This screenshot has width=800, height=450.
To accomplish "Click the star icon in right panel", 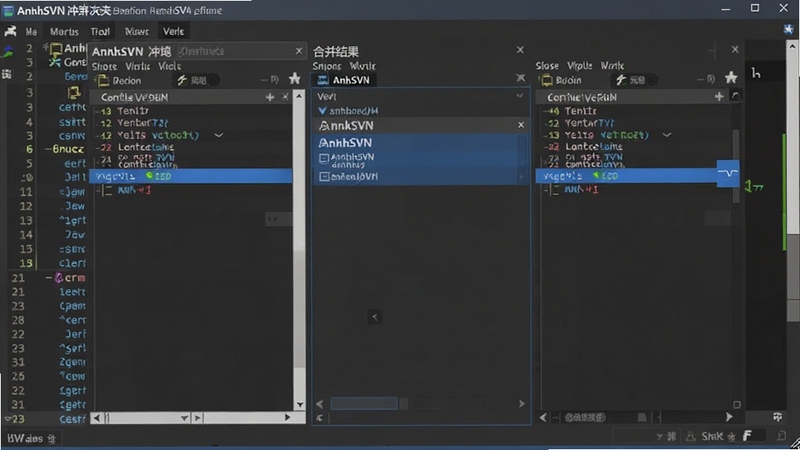I will (731, 78).
